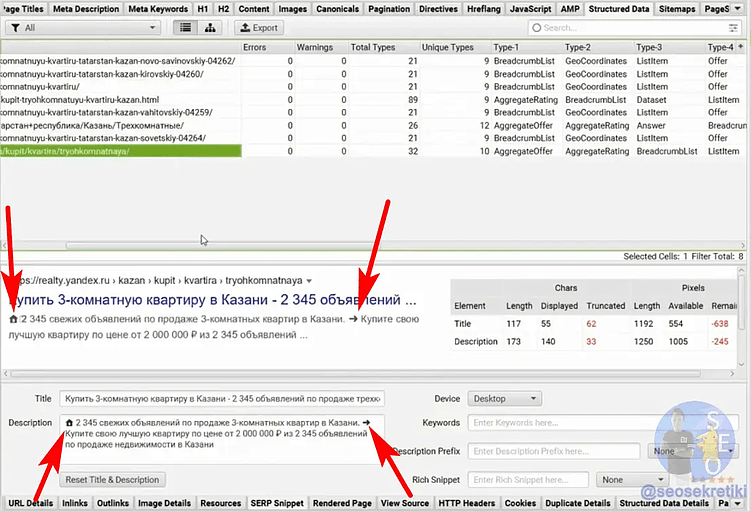This screenshot has height=512, width=751.
Task: Open the JavaScript tab
Action: click(x=530, y=9)
